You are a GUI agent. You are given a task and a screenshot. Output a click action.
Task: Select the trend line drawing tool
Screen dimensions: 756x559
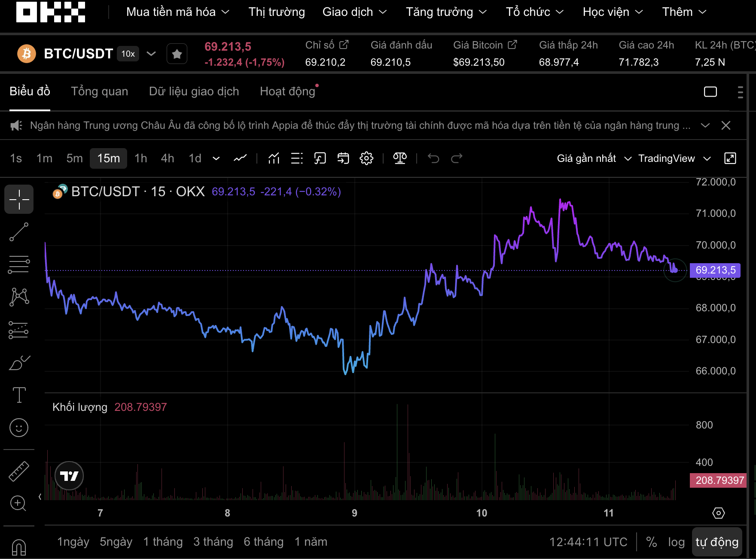(x=19, y=232)
